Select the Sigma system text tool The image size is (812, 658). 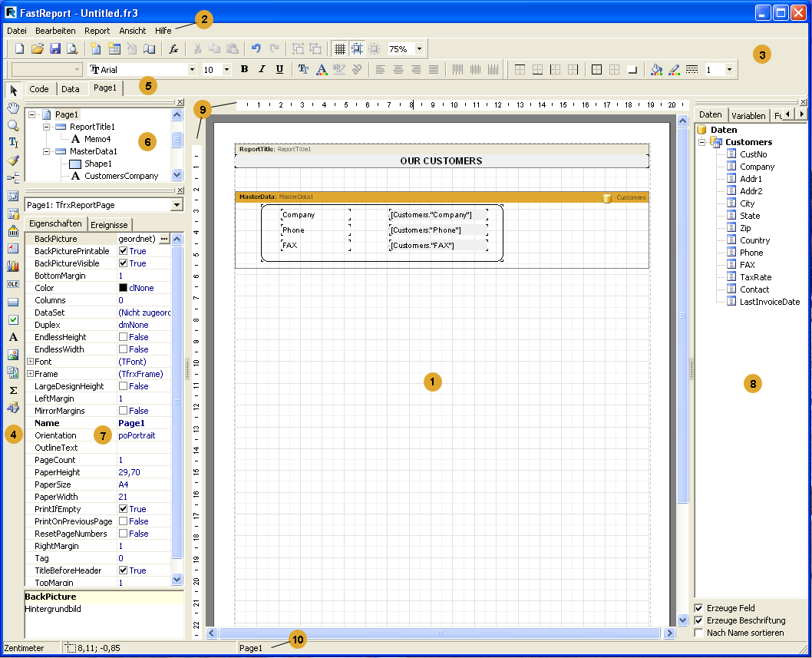13,390
